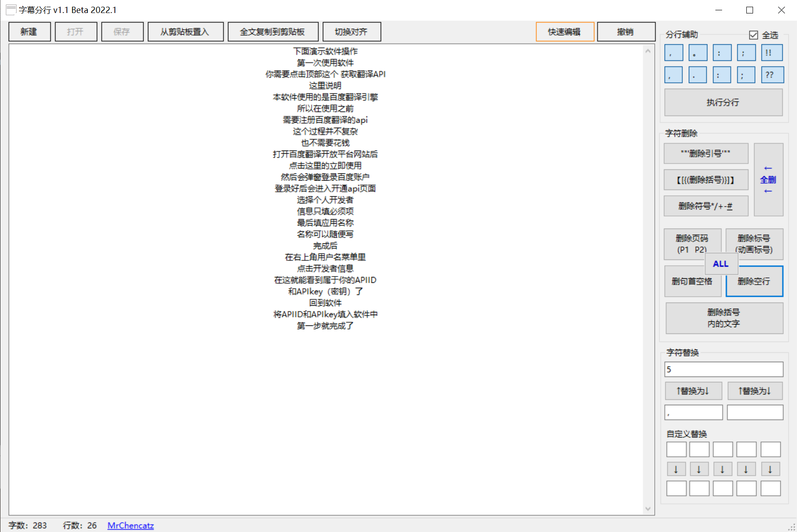Click the scrollbar up arrow of the text area
This screenshot has height=532, width=797.
click(648, 51)
